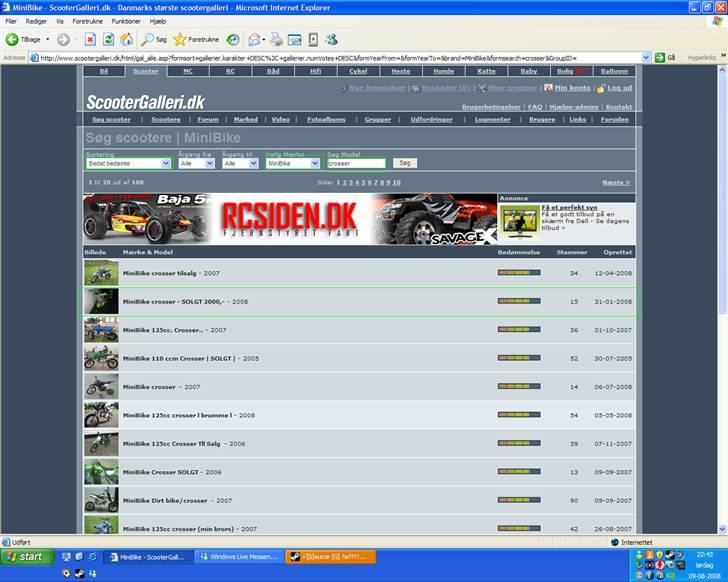Expand the Sortering dropdown
Screen dimensions: 728x582
[129, 163]
